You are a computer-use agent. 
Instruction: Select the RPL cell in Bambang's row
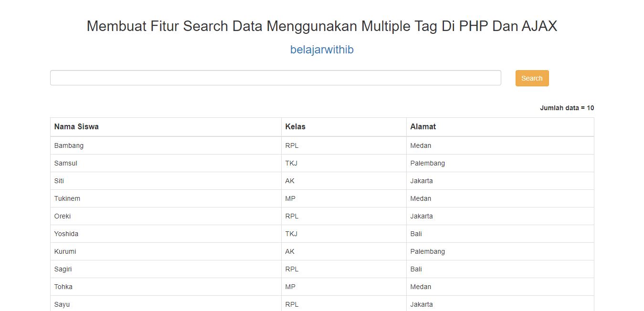pos(292,145)
